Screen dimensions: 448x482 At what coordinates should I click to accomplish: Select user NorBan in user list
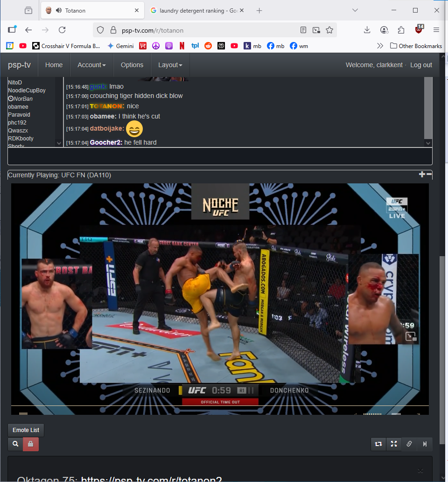pyautogui.click(x=20, y=98)
